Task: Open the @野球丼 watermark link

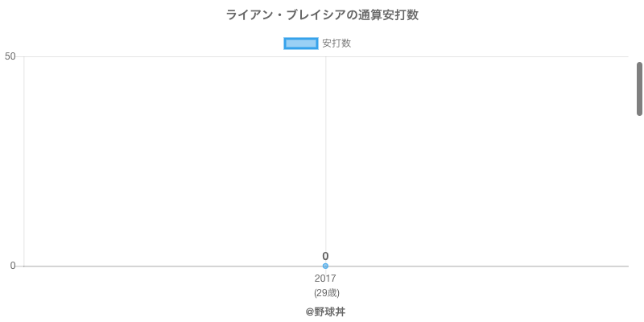Action: point(325,312)
